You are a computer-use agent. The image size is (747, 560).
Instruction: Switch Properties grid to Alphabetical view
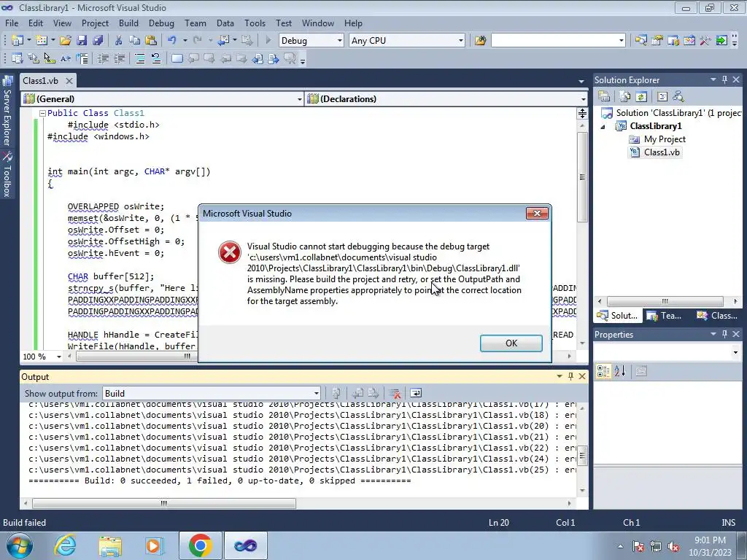tap(619, 371)
